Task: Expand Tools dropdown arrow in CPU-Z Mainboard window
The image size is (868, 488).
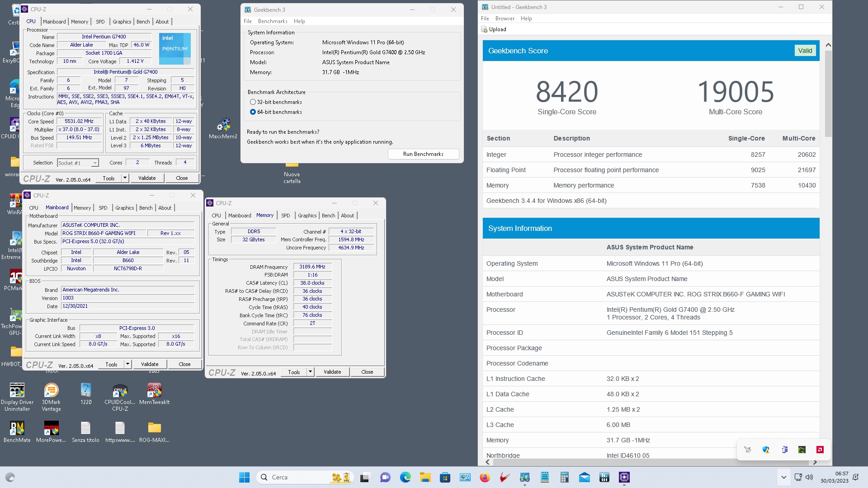Action: pyautogui.click(x=127, y=364)
